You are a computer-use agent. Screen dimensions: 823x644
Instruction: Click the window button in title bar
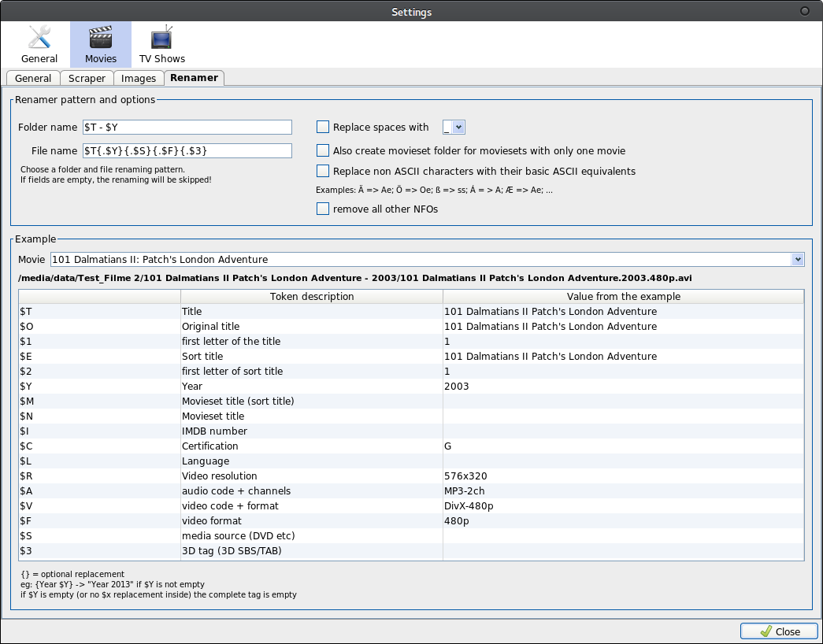point(804,11)
